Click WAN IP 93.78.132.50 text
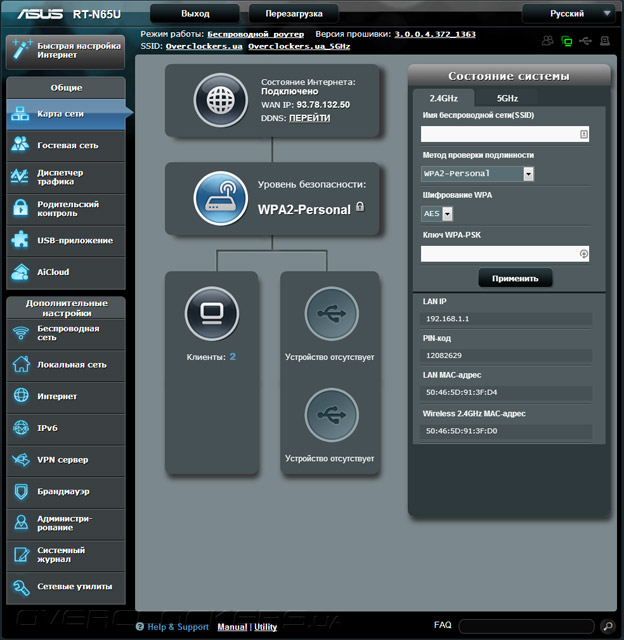Image resolution: width=624 pixels, height=640 pixels. pos(323,105)
